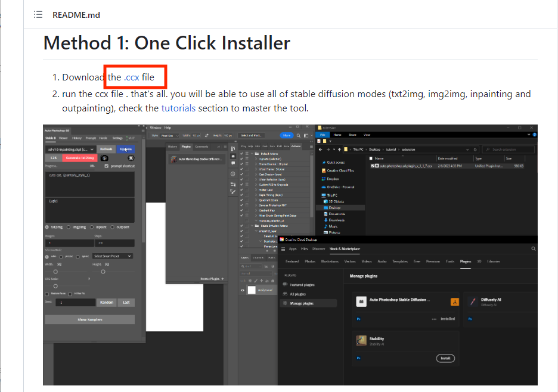Open the Settings tab in plugin panel
The image size is (558, 392).
[117, 138]
